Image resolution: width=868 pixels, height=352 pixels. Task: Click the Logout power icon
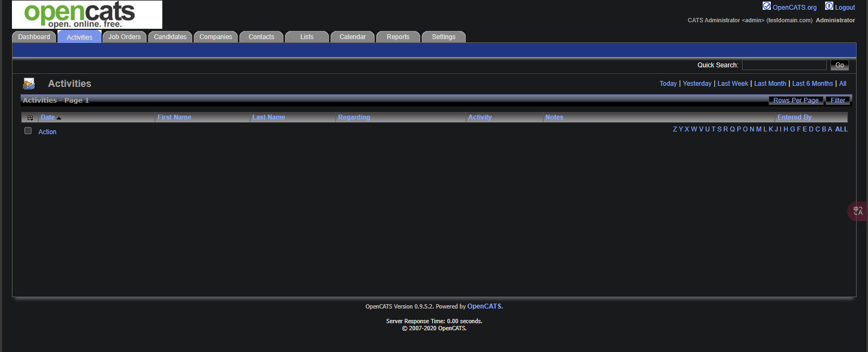829,6
